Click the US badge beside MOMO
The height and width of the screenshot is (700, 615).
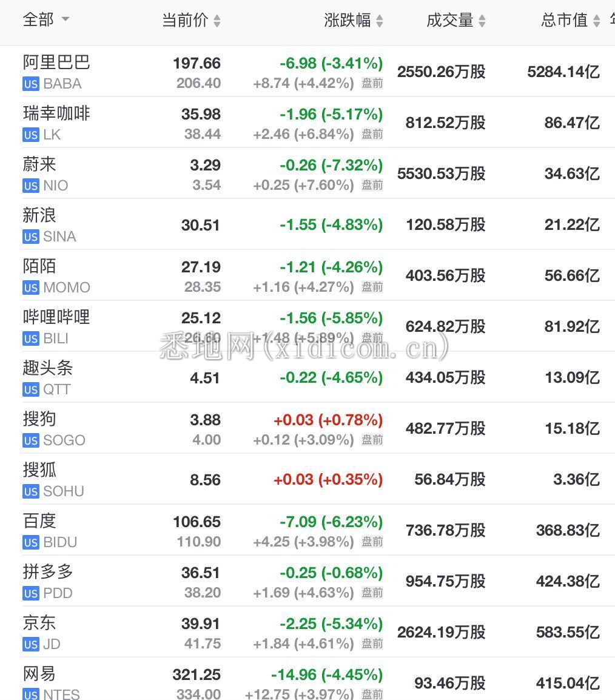coord(31,288)
